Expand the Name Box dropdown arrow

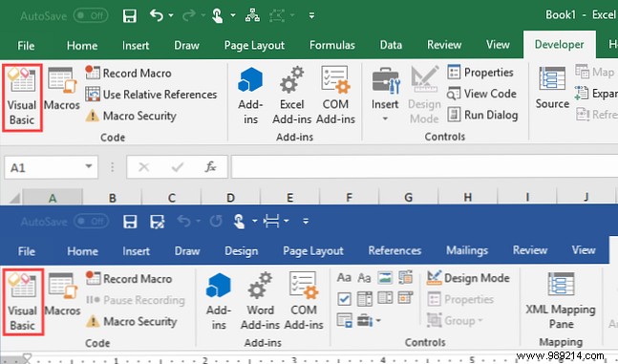click(89, 167)
